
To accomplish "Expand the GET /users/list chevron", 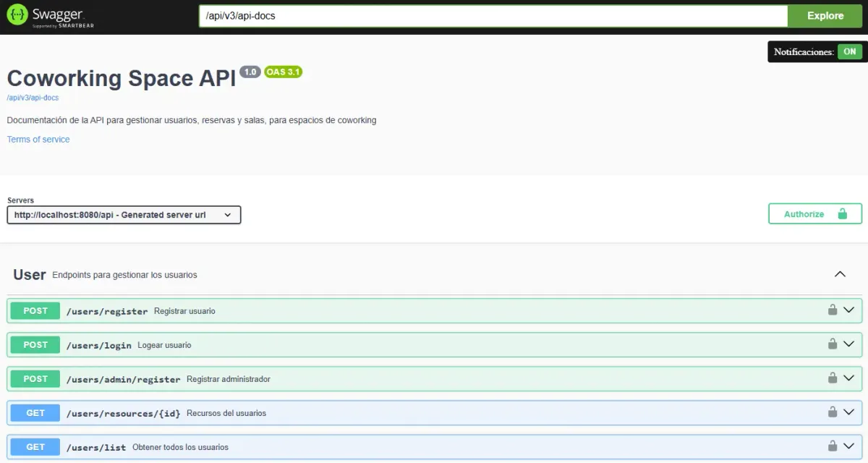I will tap(849, 446).
